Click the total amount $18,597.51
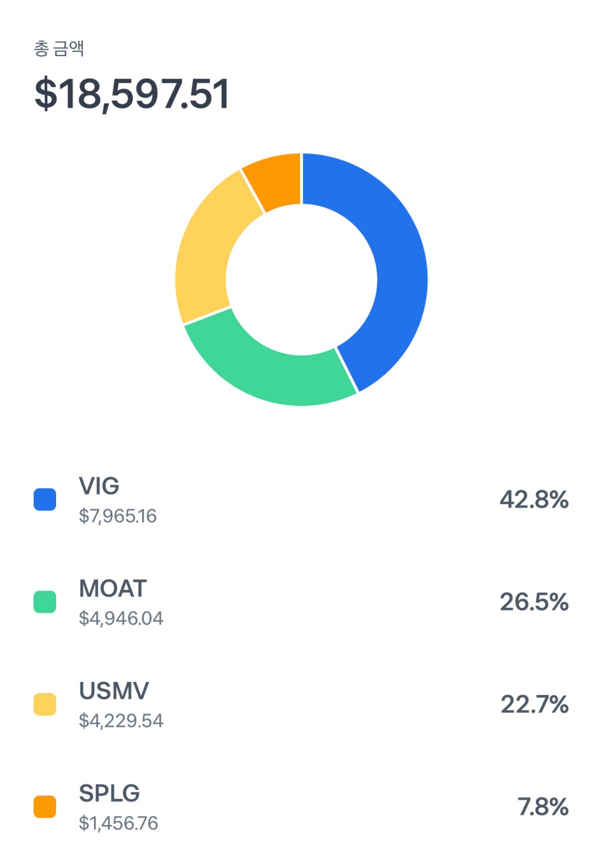This screenshot has height=868, width=603. tap(132, 94)
